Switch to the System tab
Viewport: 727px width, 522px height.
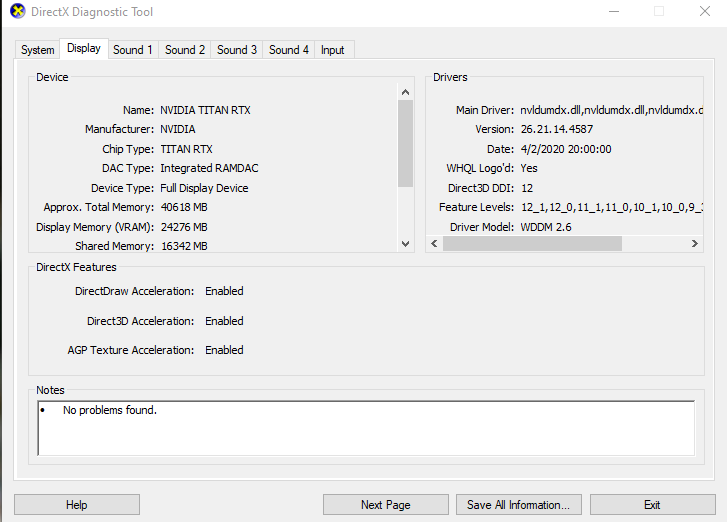click(38, 50)
